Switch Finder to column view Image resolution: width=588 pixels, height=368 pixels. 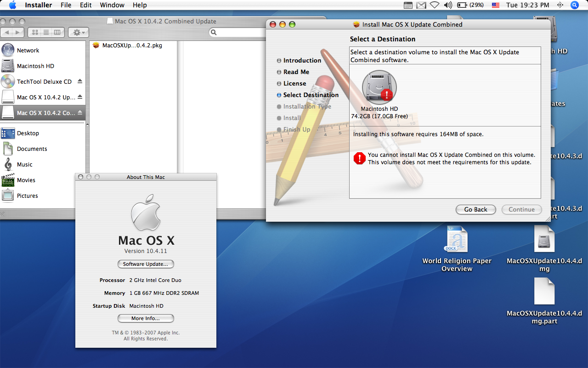tap(57, 32)
